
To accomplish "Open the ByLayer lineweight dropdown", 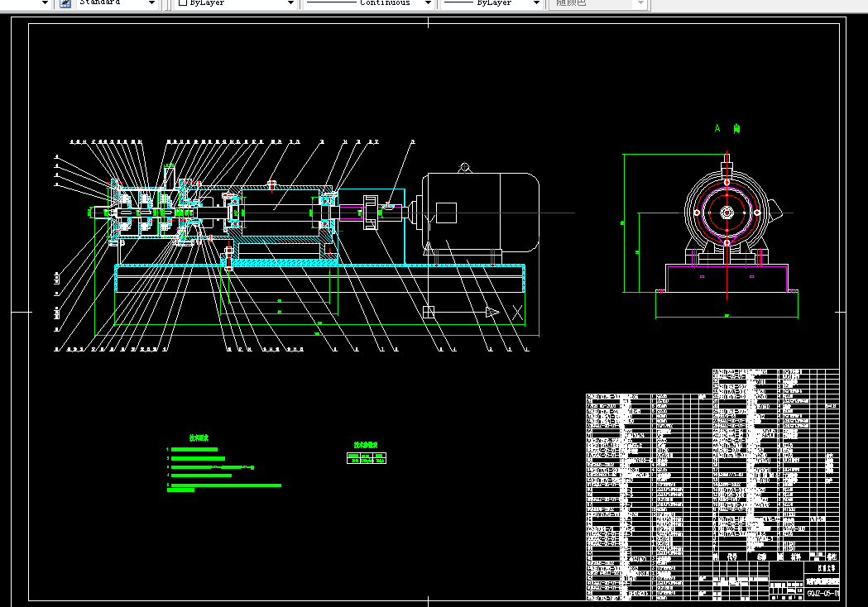I will (492, 3).
